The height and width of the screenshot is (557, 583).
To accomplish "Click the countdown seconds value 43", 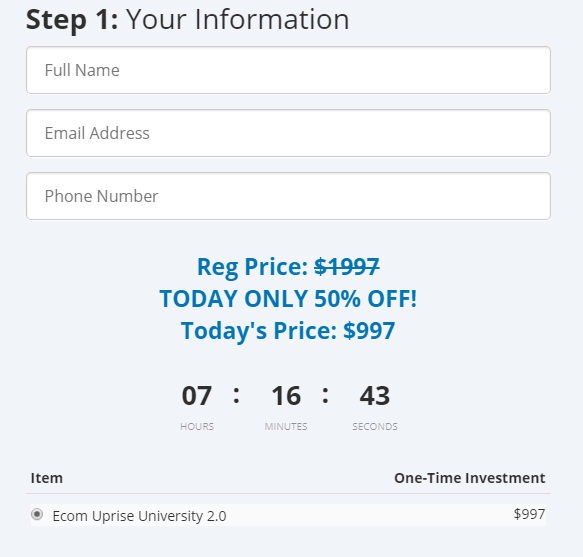I will [375, 395].
